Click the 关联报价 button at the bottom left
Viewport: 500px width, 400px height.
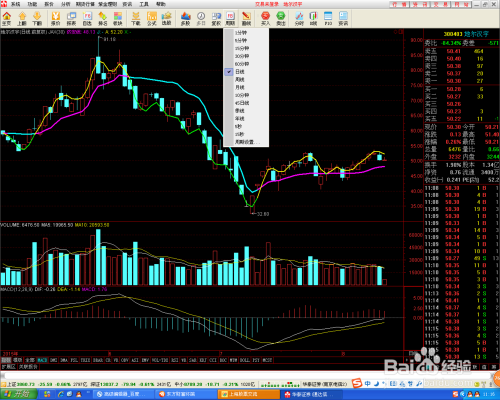tap(28, 367)
